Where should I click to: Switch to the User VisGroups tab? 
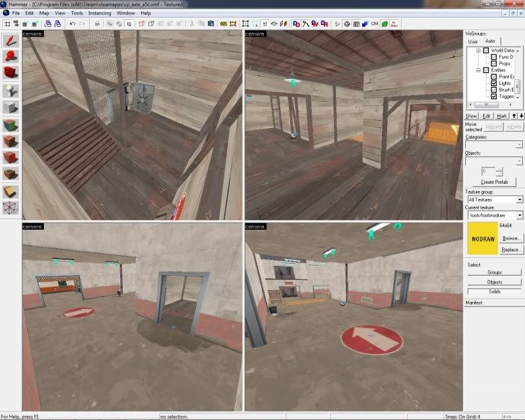pos(472,41)
